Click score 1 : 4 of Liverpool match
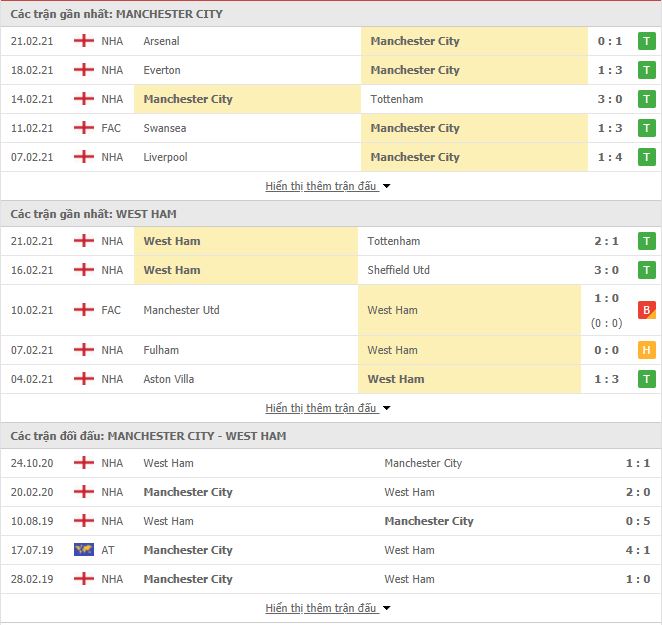This screenshot has height=625, width=662. 610,157
